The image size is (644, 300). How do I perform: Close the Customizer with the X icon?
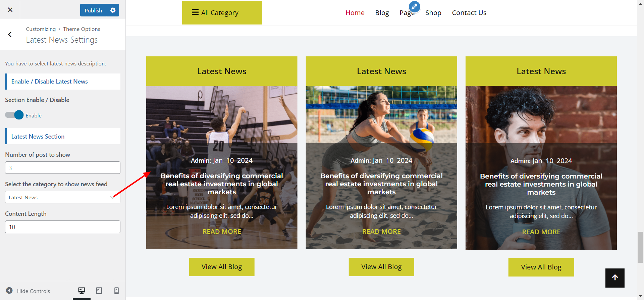tap(10, 10)
